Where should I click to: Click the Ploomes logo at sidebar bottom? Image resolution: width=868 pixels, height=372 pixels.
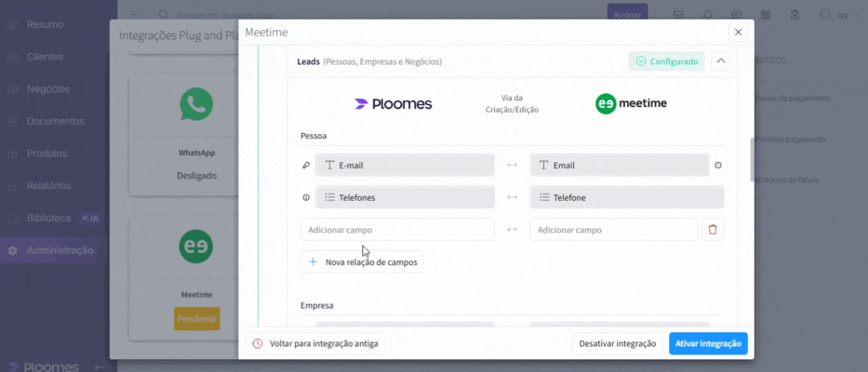click(45, 367)
